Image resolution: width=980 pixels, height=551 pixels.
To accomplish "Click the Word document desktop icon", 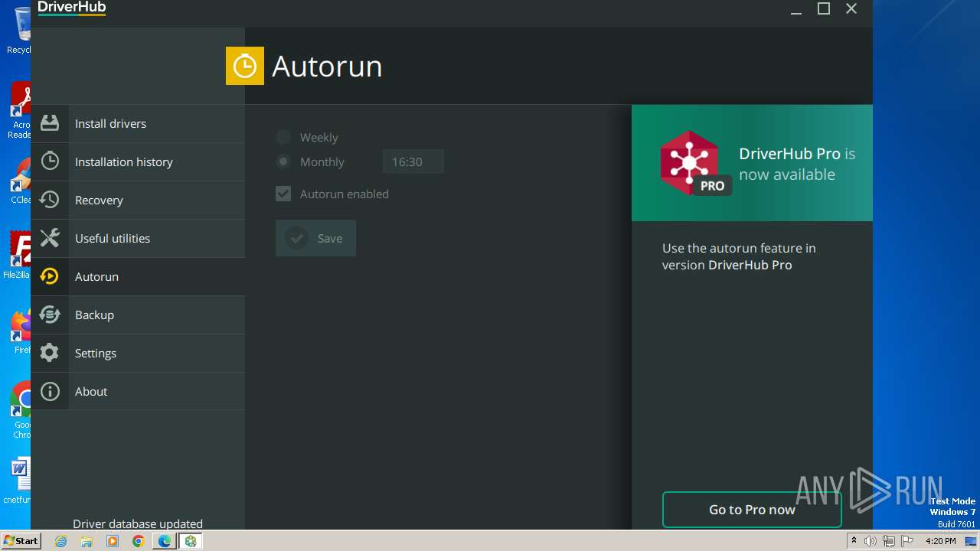I will pyautogui.click(x=18, y=481).
